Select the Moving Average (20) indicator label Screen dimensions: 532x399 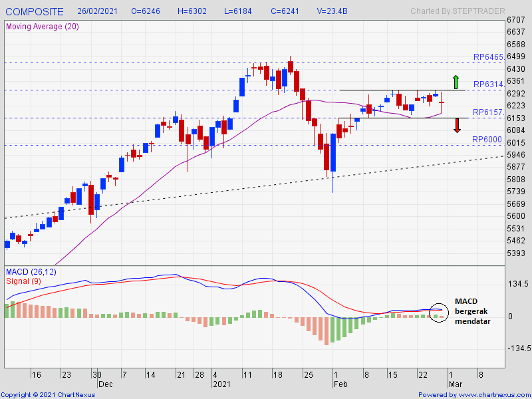click(43, 26)
